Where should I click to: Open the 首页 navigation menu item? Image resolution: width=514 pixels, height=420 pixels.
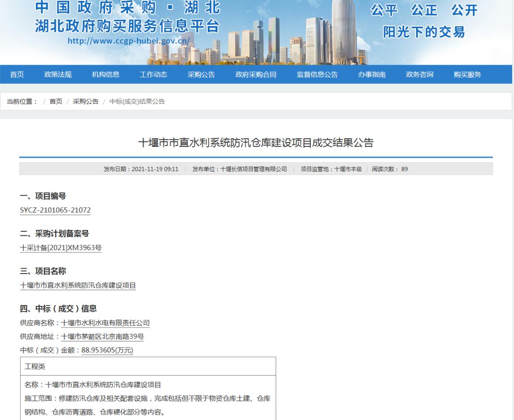pyautogui.click(x=17, y=75)
